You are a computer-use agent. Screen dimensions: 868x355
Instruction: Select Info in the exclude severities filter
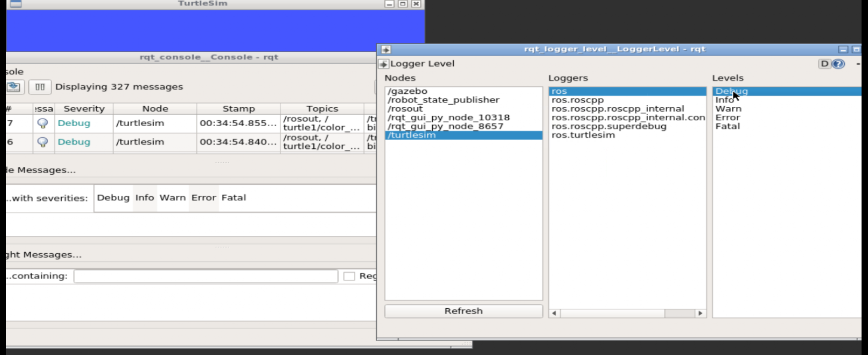pyautogui.click(x=145, y=198)
